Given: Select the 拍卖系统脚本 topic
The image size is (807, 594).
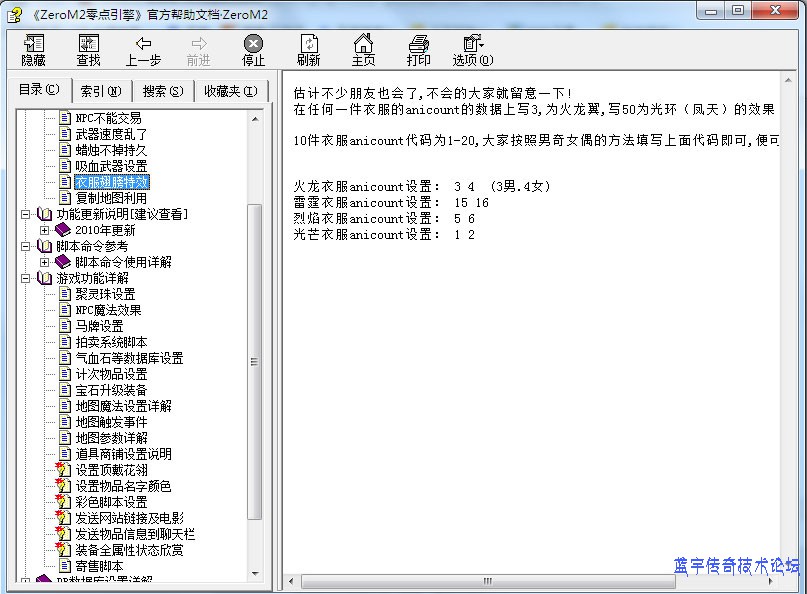Looking at the screenshot, I should (x=111, y=342).
